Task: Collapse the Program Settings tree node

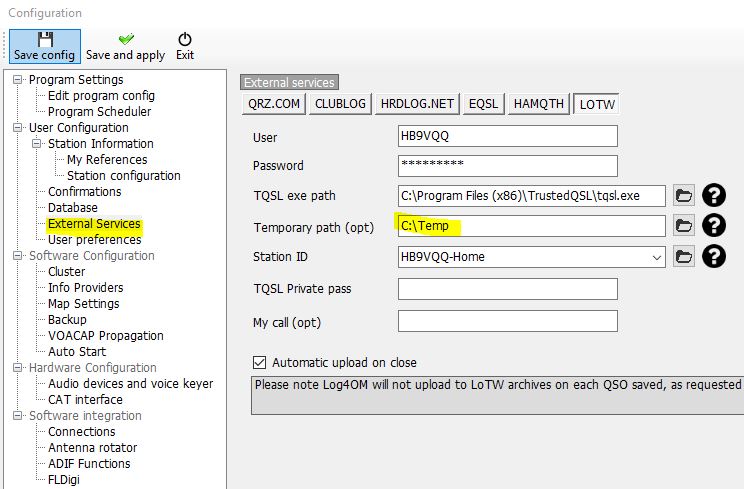Action: 18,79
